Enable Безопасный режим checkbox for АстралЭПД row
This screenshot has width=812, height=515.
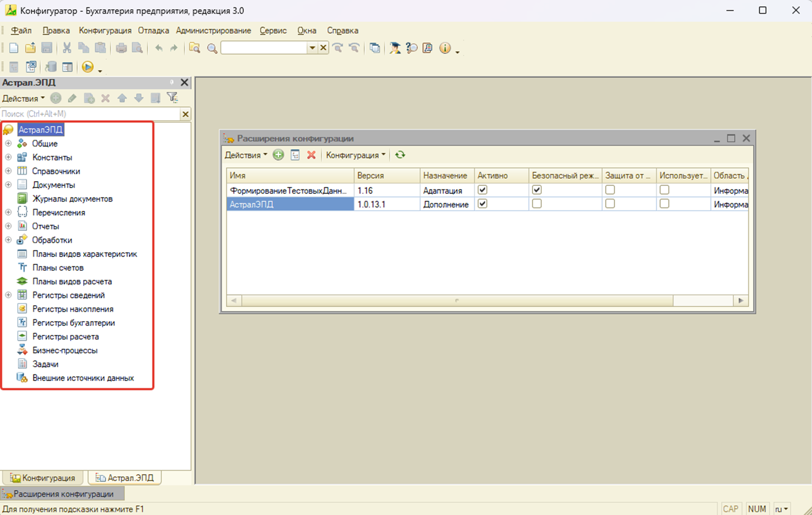pyautogui.click(x=537, y=204)
